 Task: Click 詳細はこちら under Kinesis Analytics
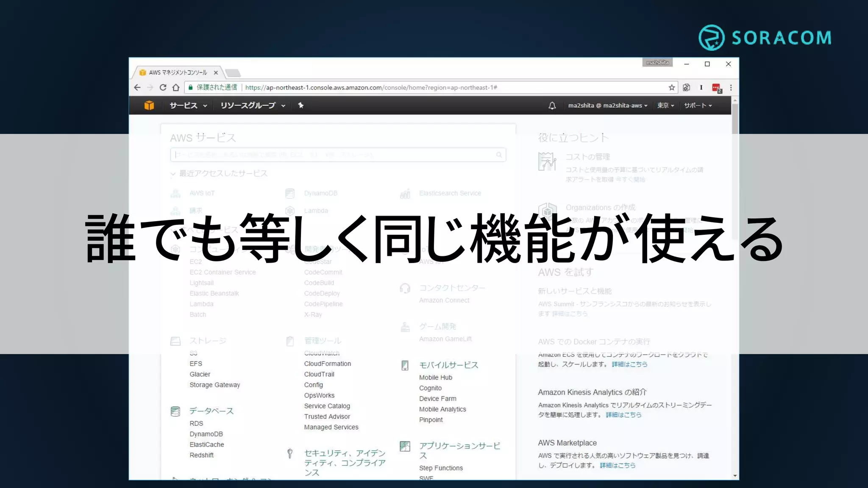[623, 415]
